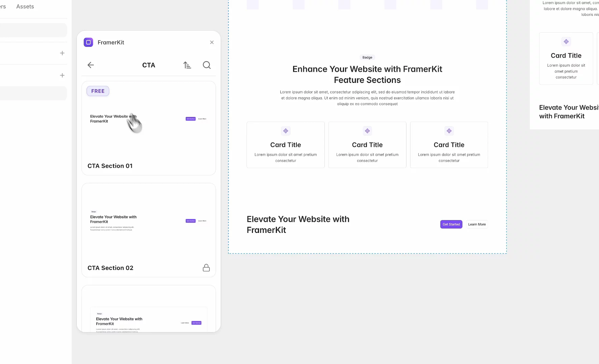
Task: Click the icon in the third canvas card
Action: click(x=449, y=131)
